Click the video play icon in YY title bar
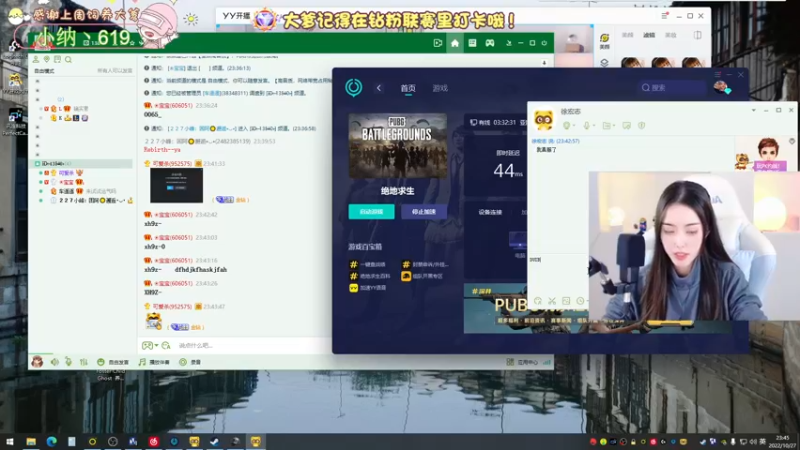 click(x=437, y=43)
